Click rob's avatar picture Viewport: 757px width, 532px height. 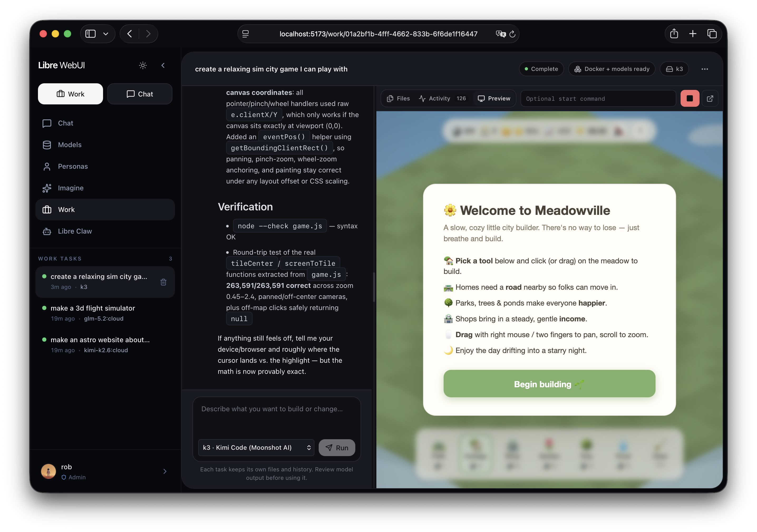(48, 471)
